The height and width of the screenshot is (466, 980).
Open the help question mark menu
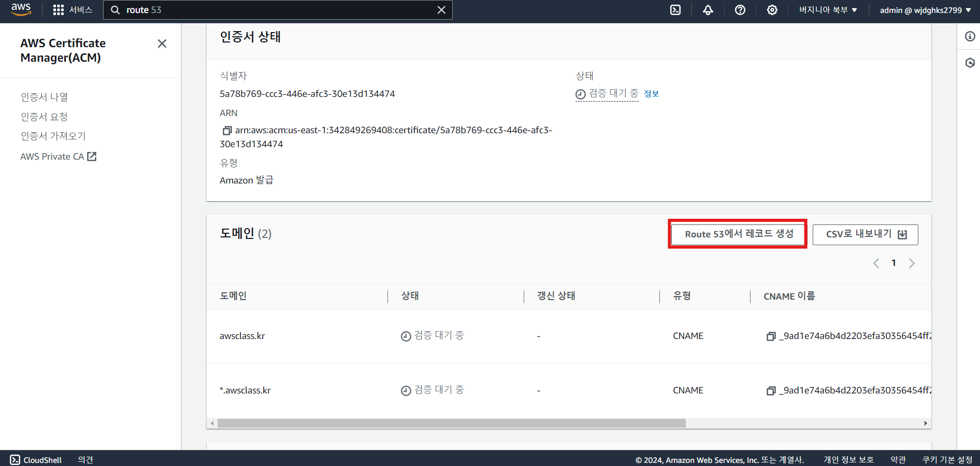(x=740, y=10)
